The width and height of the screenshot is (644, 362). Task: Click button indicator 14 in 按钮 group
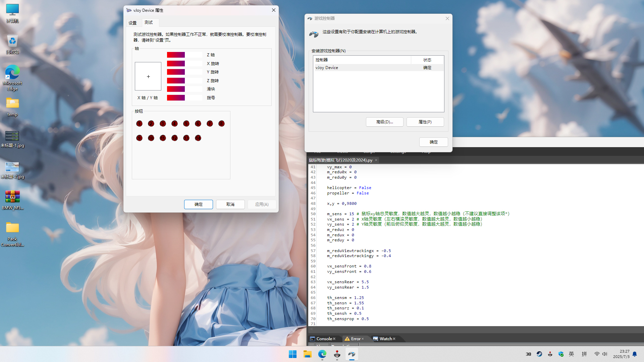[198, 138]
